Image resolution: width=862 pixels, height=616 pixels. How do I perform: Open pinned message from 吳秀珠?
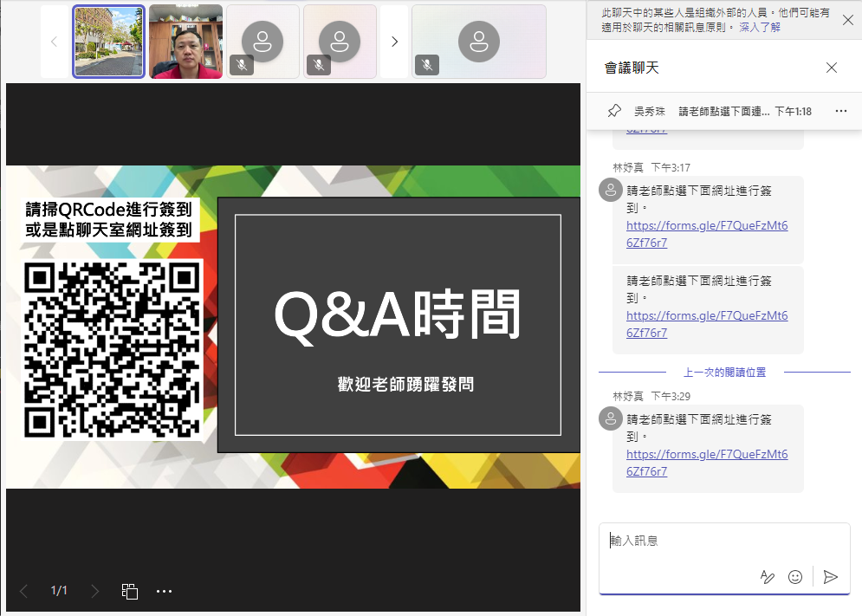pos(723,111)
